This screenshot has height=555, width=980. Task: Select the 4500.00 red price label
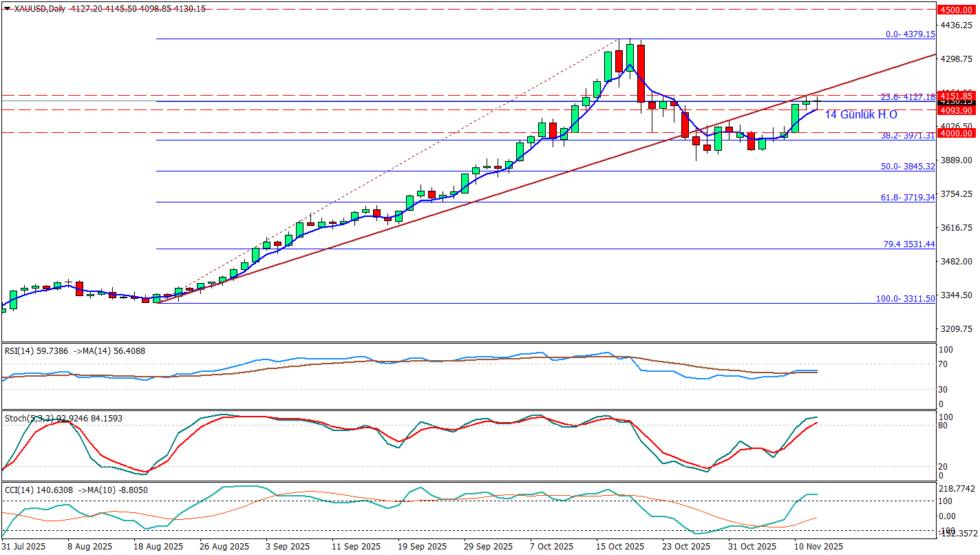[x=956, y=10]
